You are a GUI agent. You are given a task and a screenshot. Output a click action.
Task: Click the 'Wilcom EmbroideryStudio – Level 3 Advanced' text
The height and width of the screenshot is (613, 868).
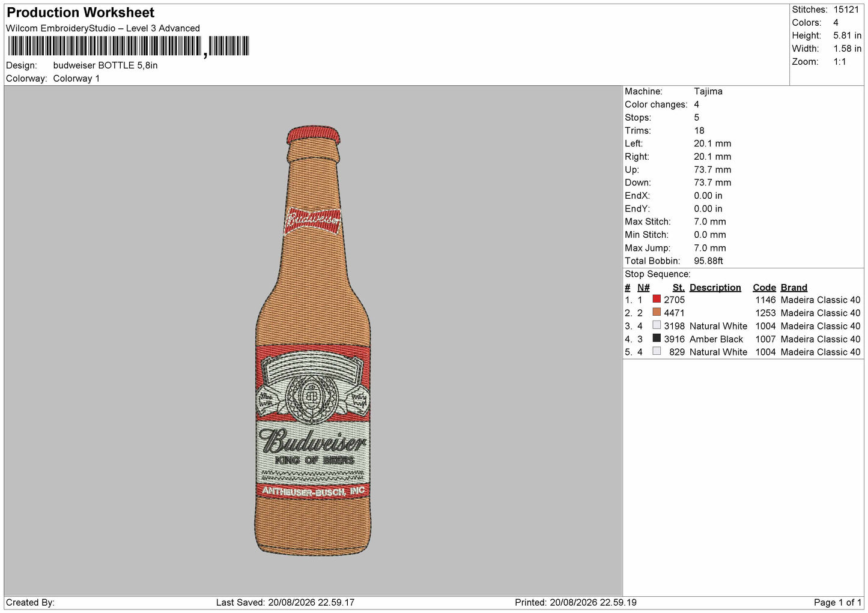pyautogui.click(x=103, y=28)
